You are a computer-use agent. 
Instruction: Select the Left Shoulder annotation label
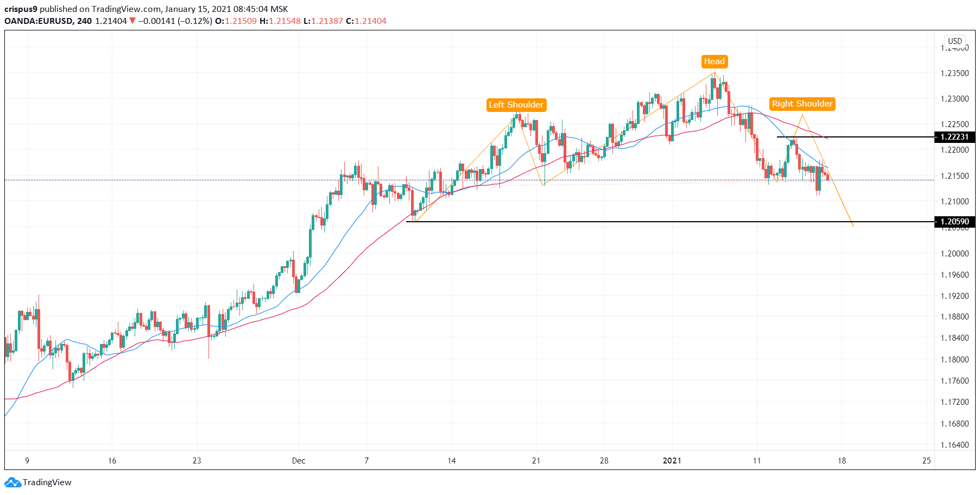tap(516, 105)
